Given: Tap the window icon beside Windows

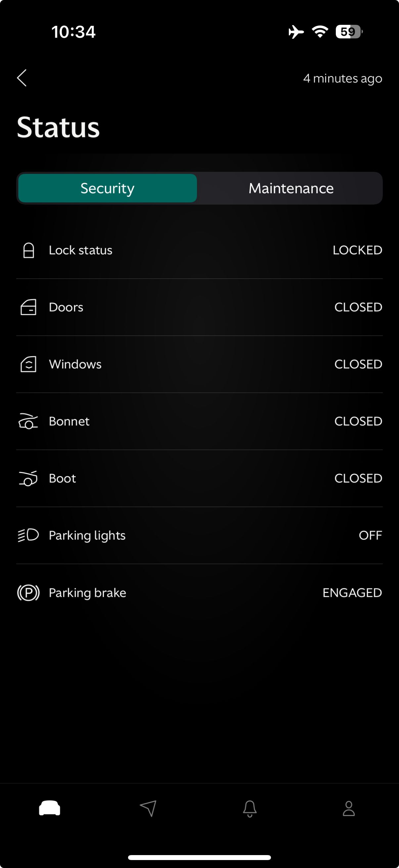Looking at the screenshot, I should (28, 364).
